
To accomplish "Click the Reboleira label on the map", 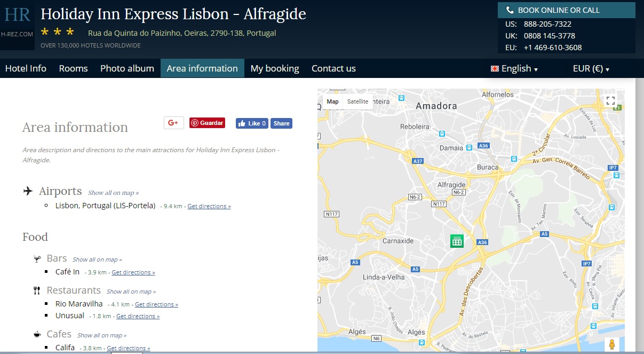I will pos(415,127).
